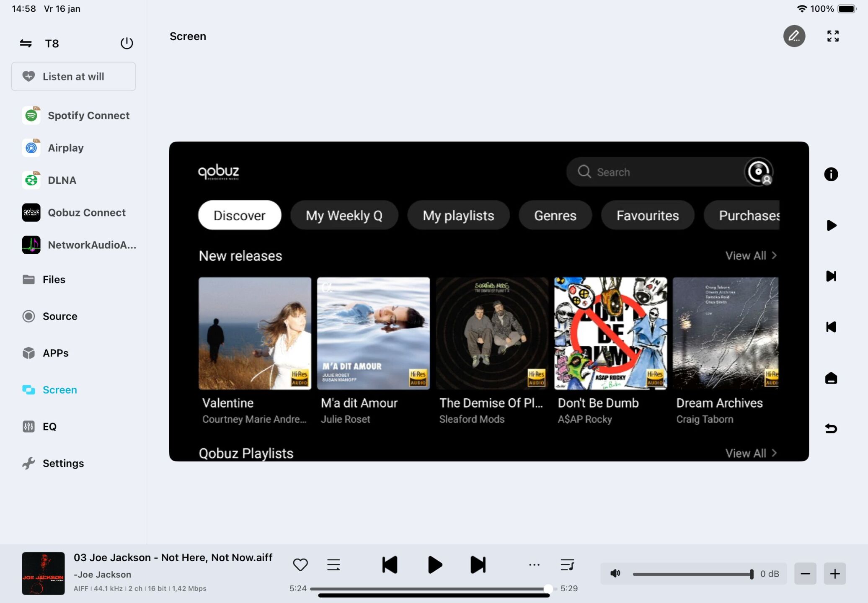Favorite the current track with the heart icon
868x603 pixels.
coord(300,564)
